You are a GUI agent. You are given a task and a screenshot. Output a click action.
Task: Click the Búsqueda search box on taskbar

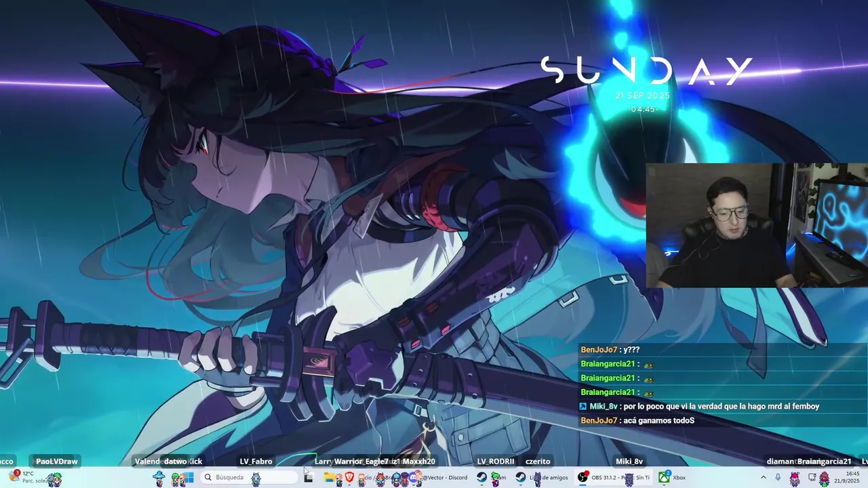pos(250,477)
